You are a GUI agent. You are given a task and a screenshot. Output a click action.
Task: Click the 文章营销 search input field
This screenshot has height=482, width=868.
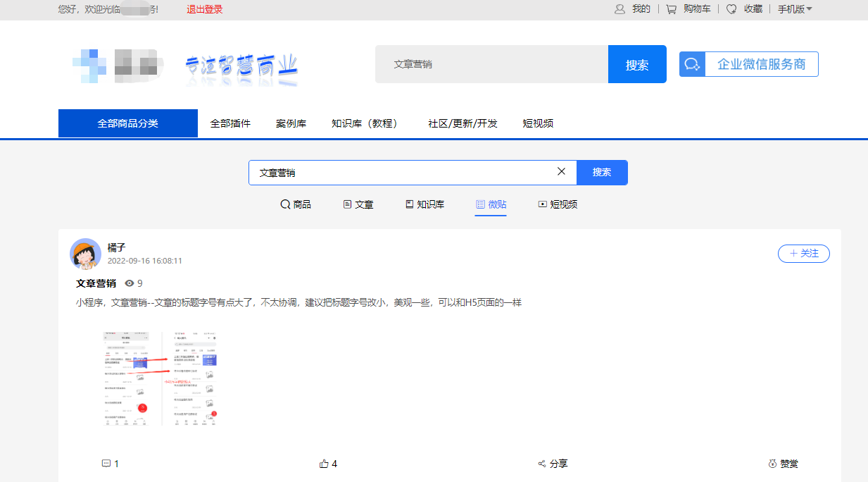click(401, 173)
